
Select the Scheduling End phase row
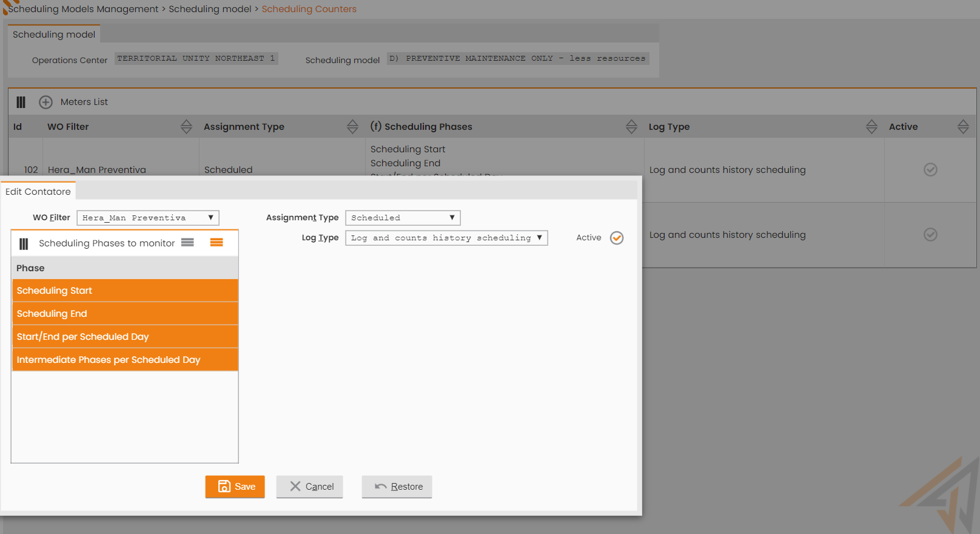[x=125, y=314]
